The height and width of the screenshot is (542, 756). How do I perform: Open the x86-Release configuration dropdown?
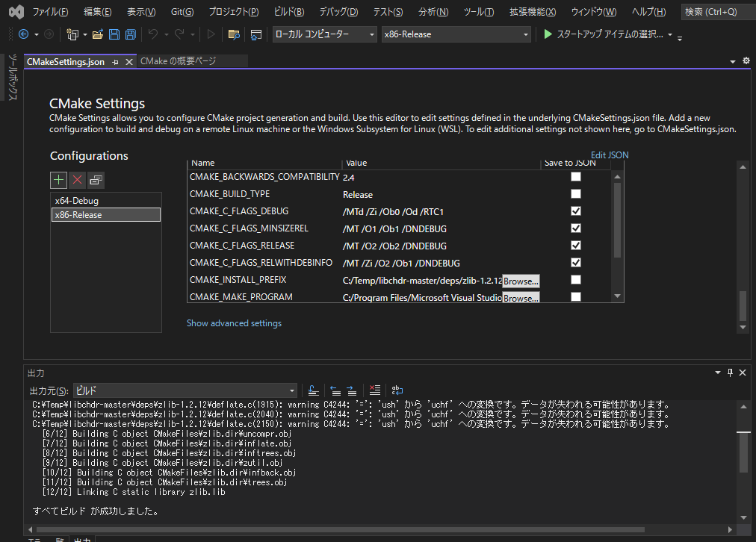point(455,34)
